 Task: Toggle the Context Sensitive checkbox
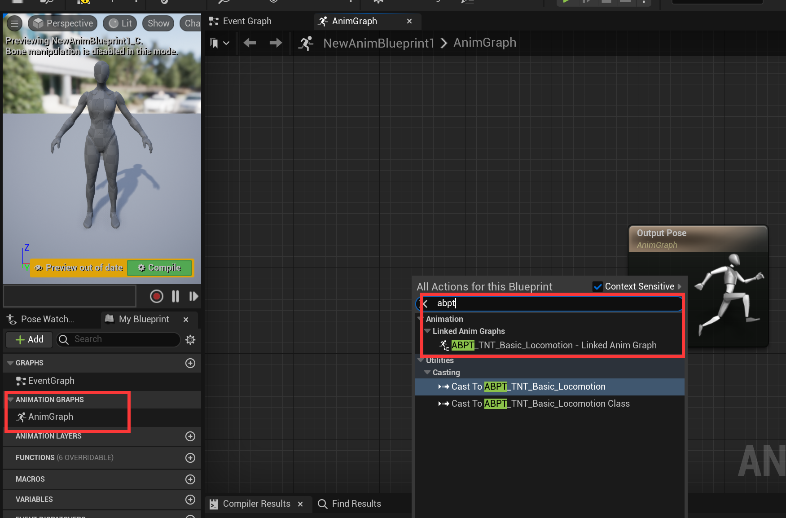pyautogui.click(x=598, y=287)
